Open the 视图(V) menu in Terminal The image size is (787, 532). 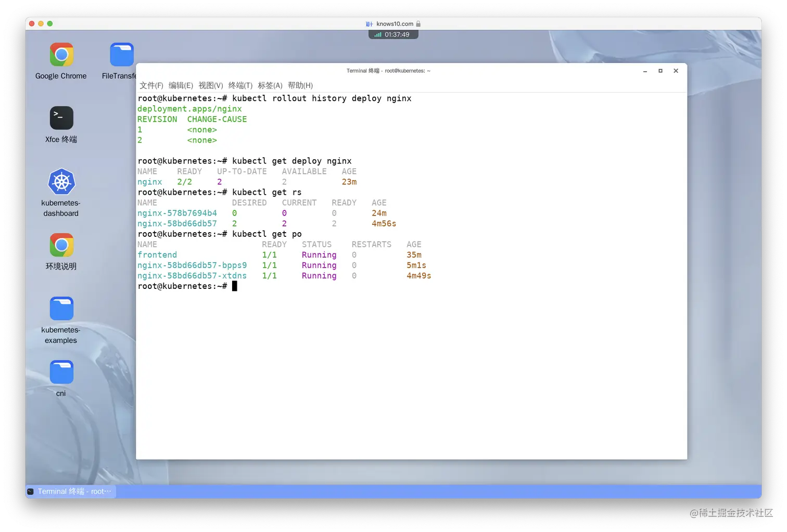[x=211, y=85]
